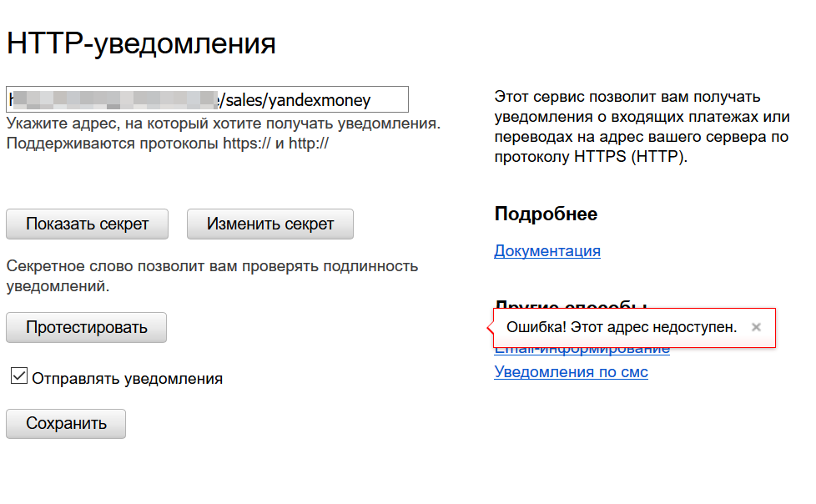Click the "Секретное слово позволит" description text

click(x=212, y=266)
